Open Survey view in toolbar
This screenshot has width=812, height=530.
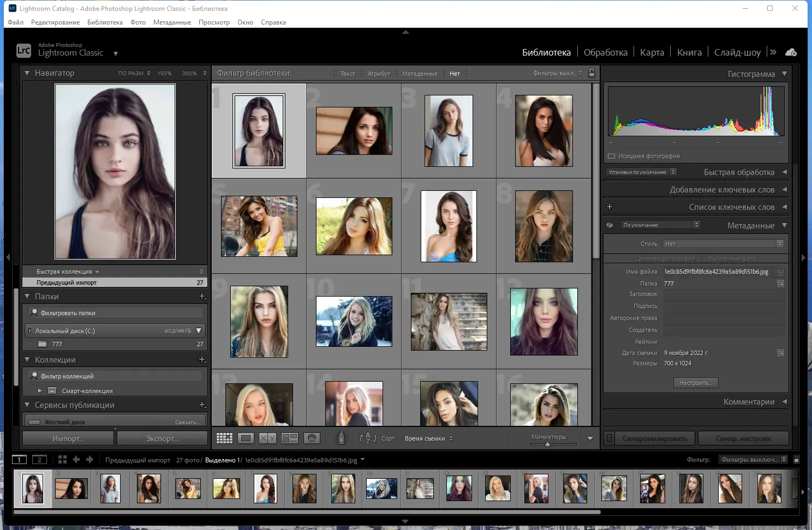point(289,438)
